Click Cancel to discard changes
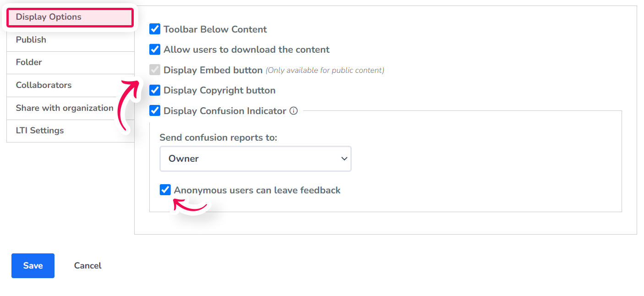This screenshot has width=644, height=296. [87, 265]
